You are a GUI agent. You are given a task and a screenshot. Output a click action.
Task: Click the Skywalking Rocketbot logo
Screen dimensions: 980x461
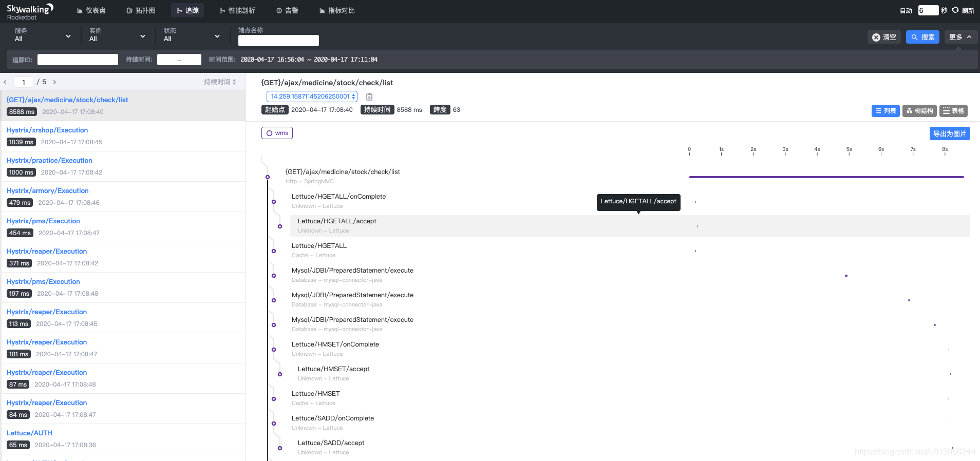[x=30, y=12]
